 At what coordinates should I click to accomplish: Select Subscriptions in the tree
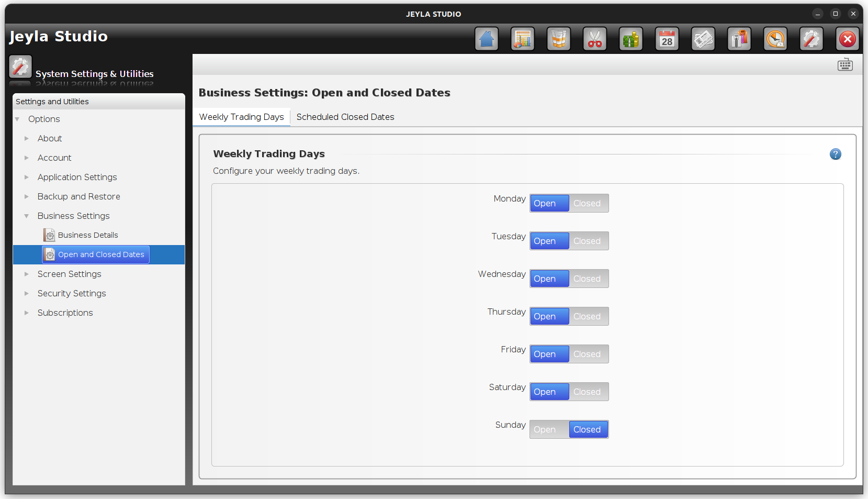pos(65,313)
